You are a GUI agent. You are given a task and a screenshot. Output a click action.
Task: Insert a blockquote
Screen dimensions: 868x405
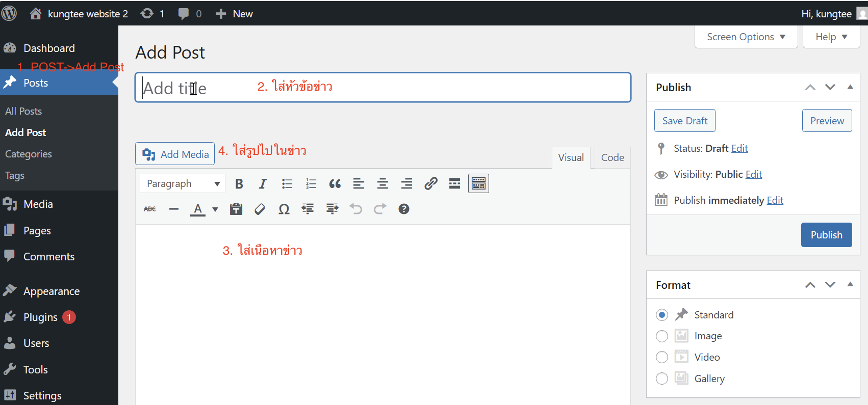click(x=335, y=184)
